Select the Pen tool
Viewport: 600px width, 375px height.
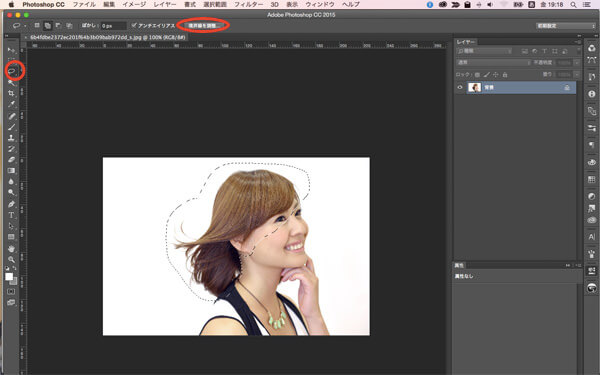pyautogui.click(x=11, y=204)
